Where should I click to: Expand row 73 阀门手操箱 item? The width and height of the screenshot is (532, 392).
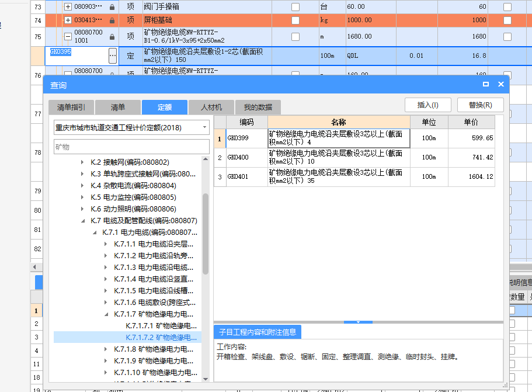pos(68,7)
